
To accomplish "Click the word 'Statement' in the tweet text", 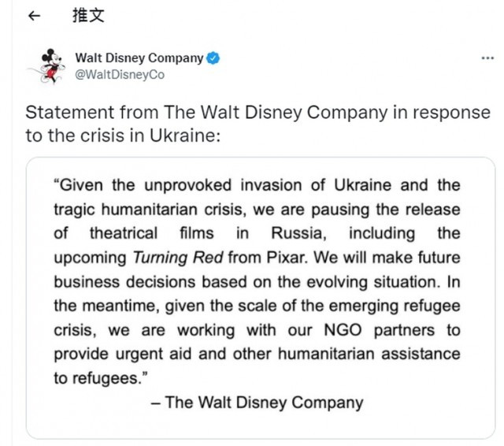I will 70,113.
